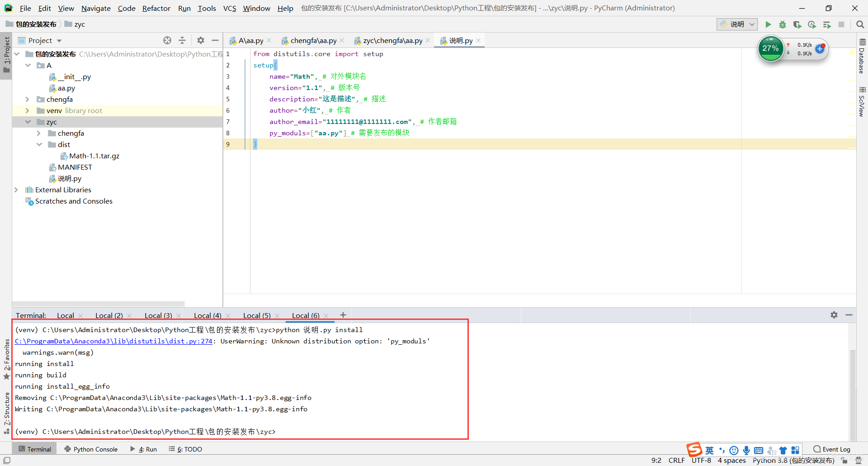
Task: Toggle the 2: Favorites side tool button
Action: point(6,359)
